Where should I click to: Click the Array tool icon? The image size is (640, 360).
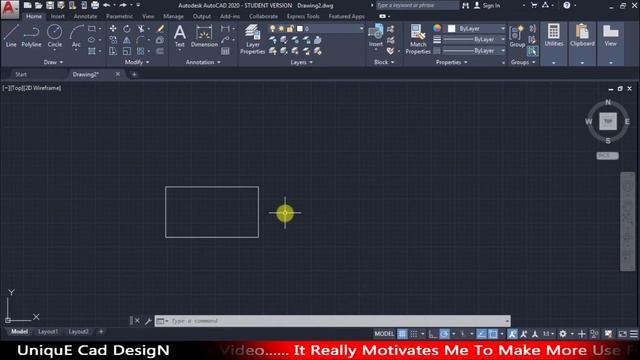click(x=141, y=51)
